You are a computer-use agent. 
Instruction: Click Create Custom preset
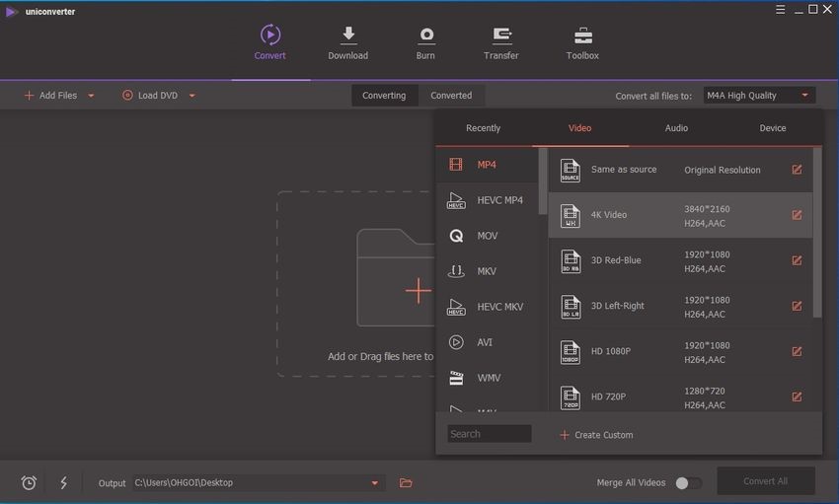596,435
